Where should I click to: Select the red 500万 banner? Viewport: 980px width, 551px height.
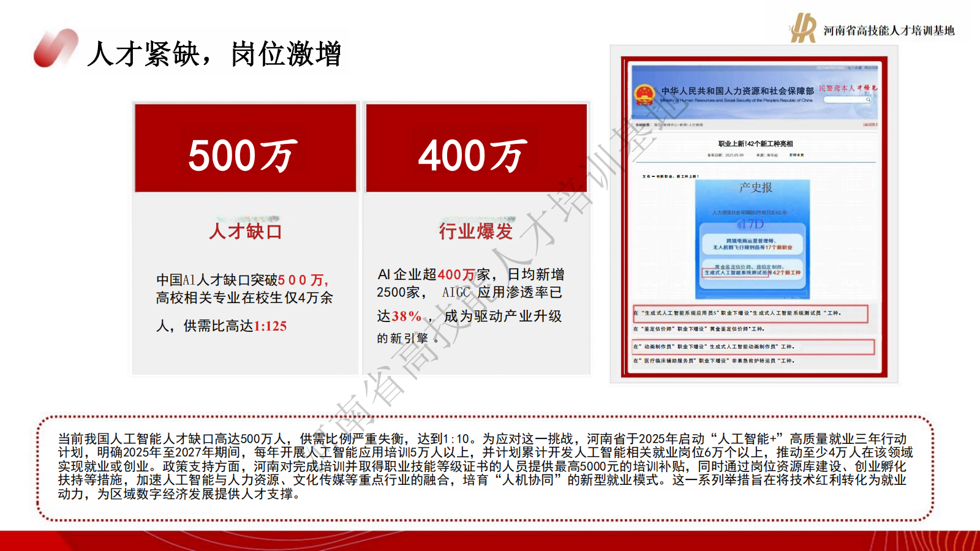245,148
